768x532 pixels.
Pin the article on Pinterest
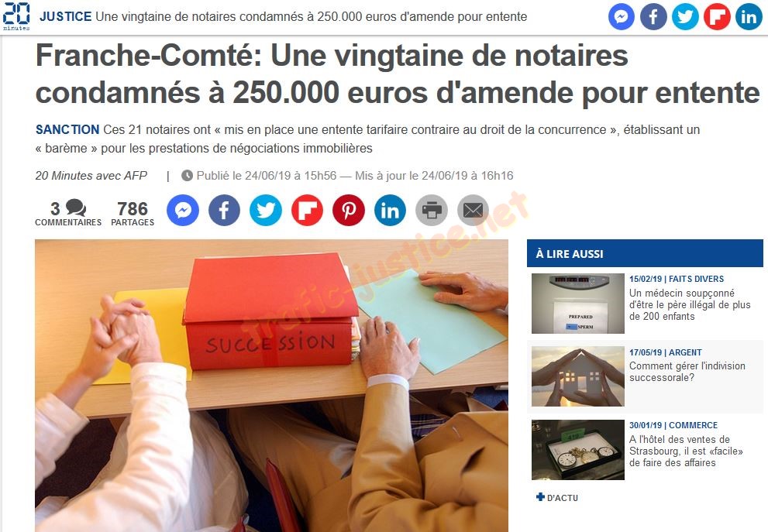(x=349, y=211)
